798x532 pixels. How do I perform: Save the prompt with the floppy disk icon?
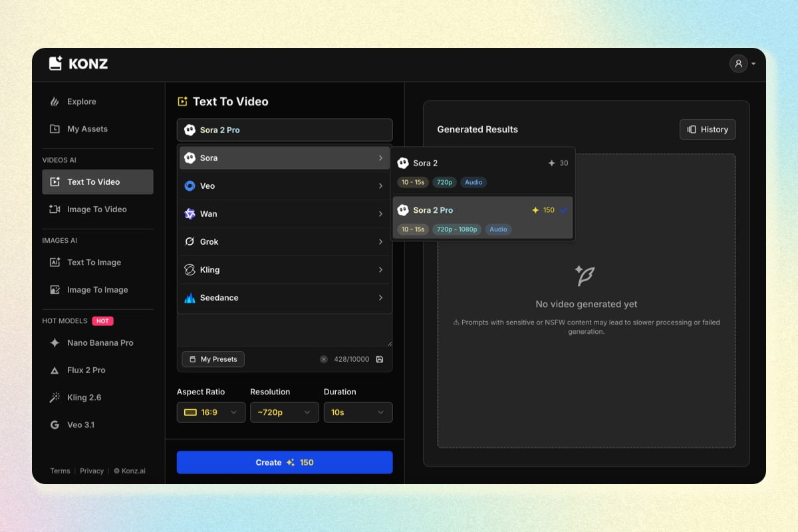380,359
